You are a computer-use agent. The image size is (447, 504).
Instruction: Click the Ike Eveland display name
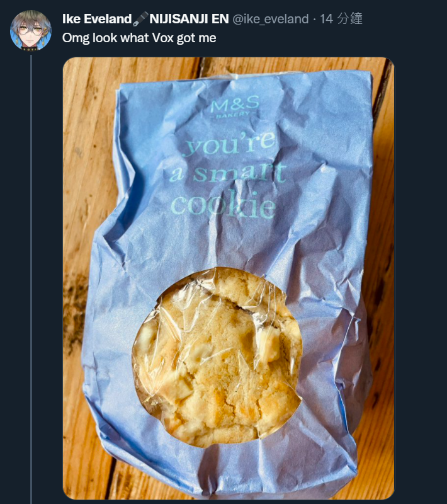coord(97,19)
